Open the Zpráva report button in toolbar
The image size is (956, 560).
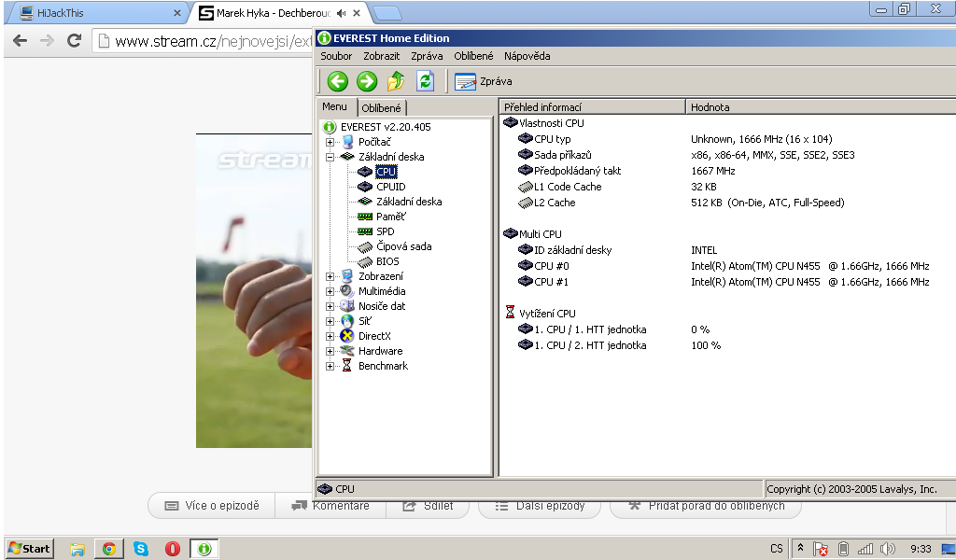pos(484,81)
